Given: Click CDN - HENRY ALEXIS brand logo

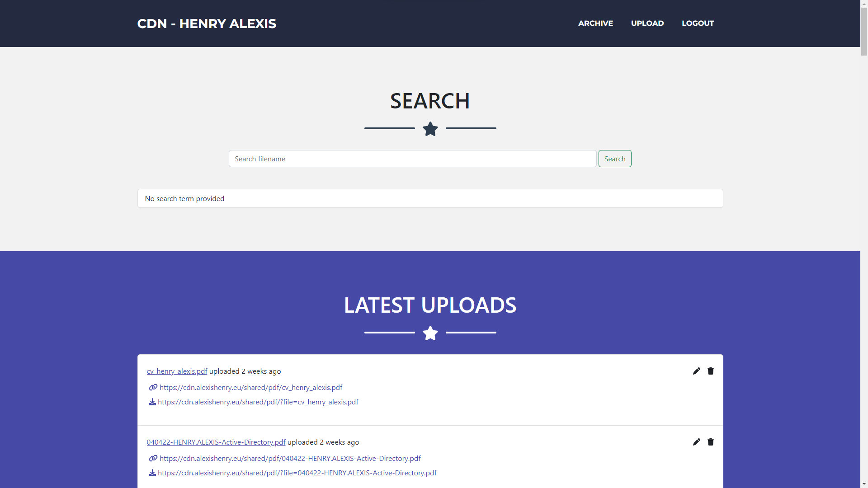Looking at the screenshot, I should pyautogui.click(x=207, y=23).
